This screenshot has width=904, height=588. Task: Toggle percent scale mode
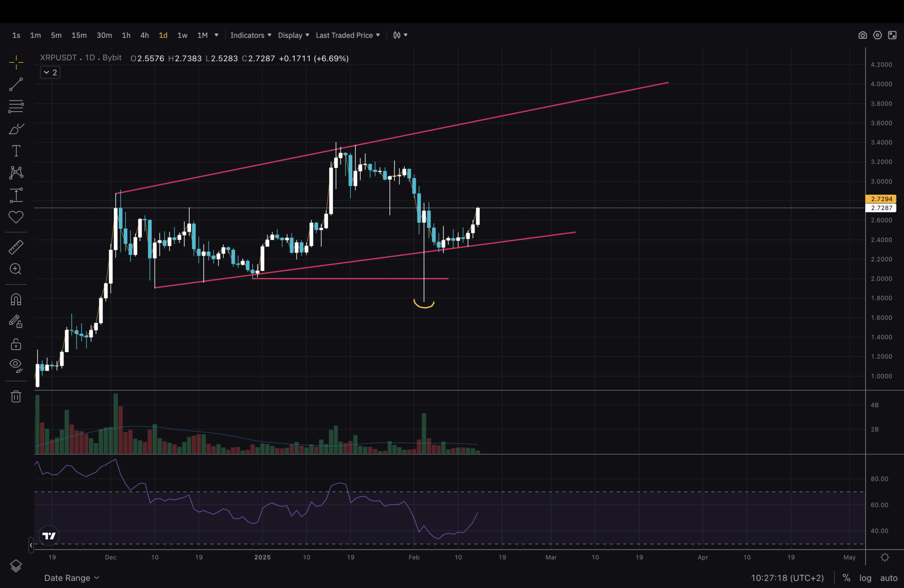pos(846,578)
